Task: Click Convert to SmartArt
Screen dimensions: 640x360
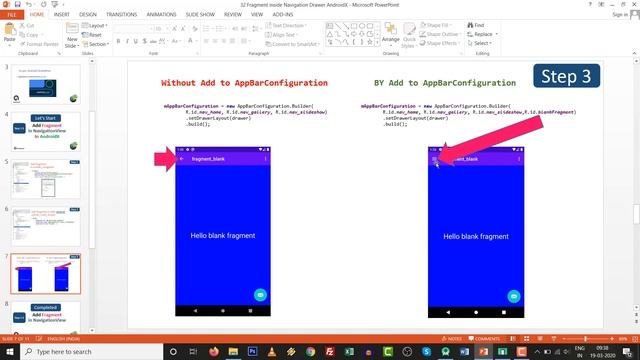Action: click(x=292, y=44)
